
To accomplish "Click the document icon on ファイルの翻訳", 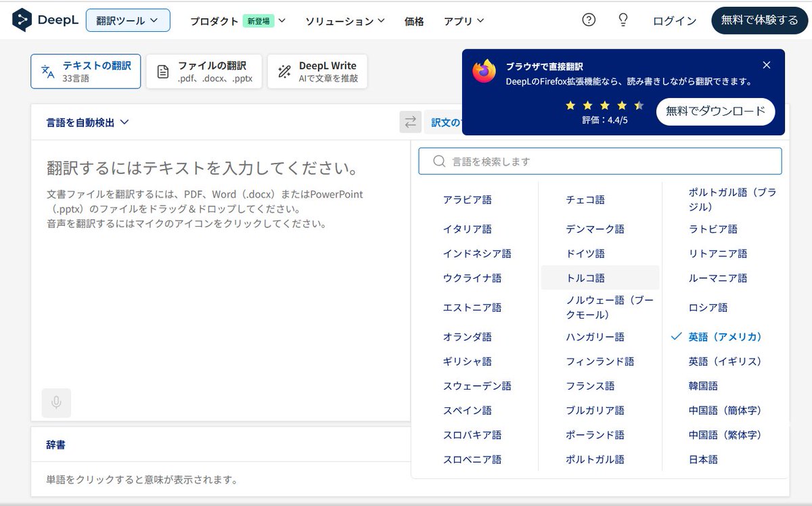I will [162, 70].
